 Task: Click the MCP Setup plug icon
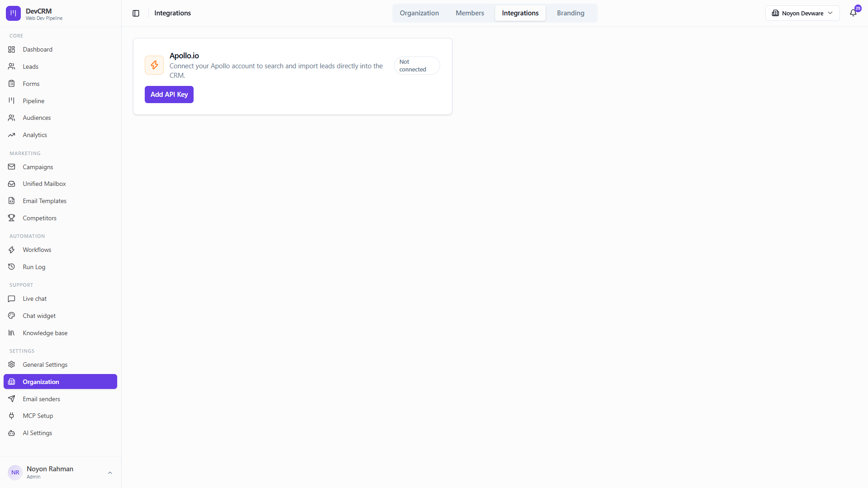[12, 416]
